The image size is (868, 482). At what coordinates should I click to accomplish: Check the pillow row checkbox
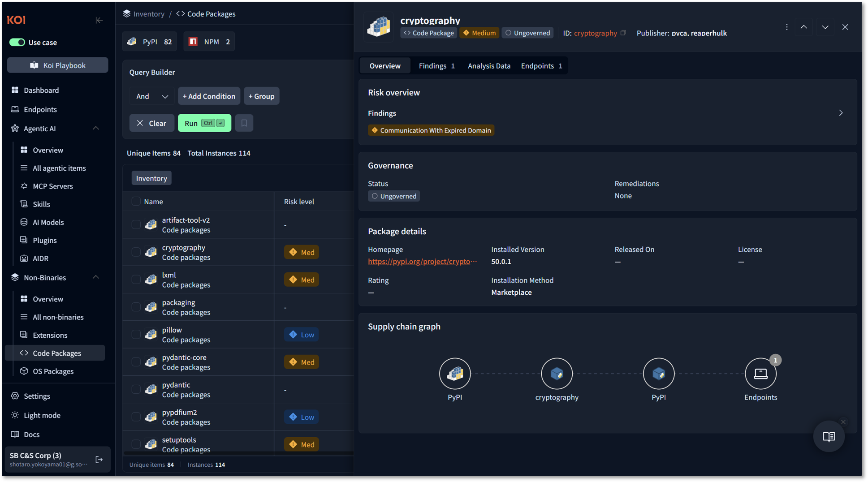point(136,334)
